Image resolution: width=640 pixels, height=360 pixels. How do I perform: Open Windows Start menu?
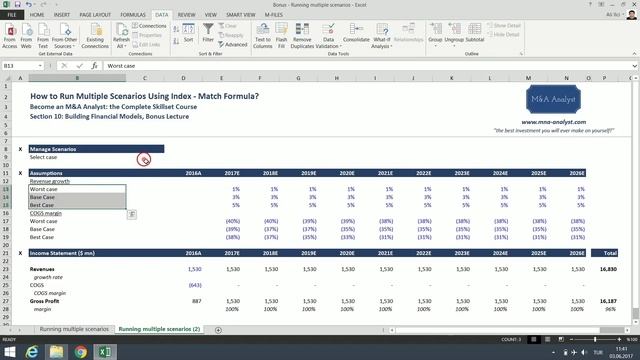click(9, 352)
